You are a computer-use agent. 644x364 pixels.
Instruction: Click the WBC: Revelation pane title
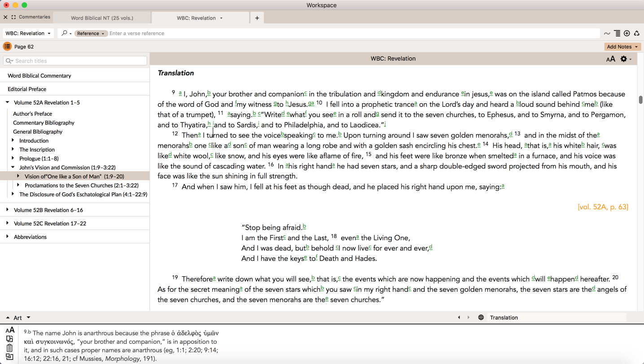[x=393, y=59]
